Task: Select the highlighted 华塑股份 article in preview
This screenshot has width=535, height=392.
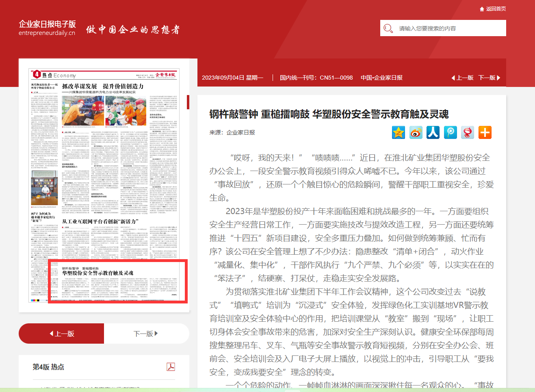Action: [x=118, y=281]
